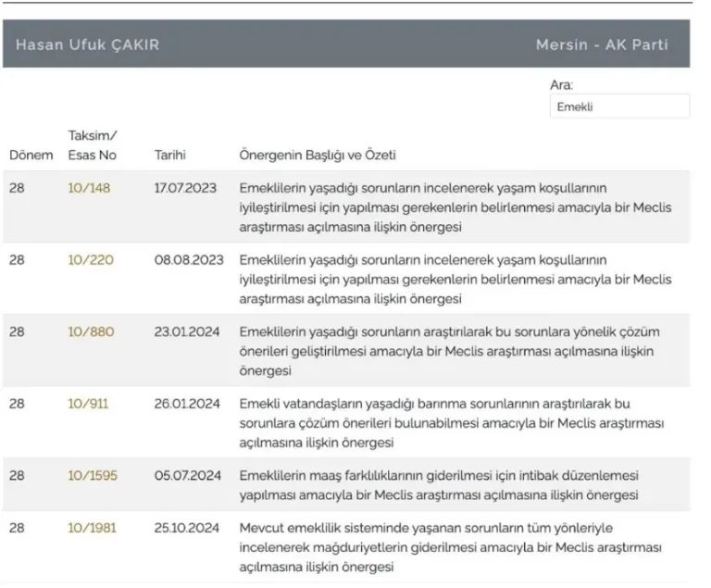Select the date 17.07.2023 cell

[x=185, y=188]
